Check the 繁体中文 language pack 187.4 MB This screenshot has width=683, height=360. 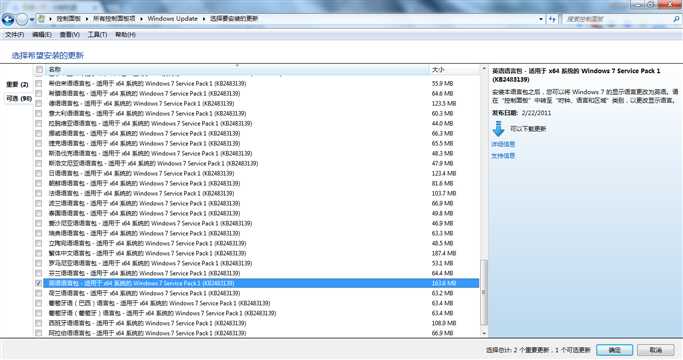39,253
